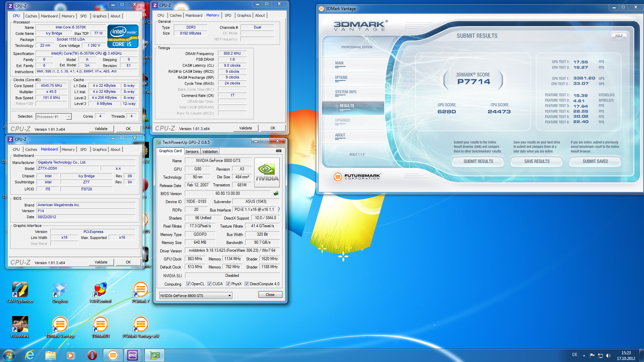Close GPU-Z with the Close button
This screenshot has width=644, height=362.
pos(270,295)
